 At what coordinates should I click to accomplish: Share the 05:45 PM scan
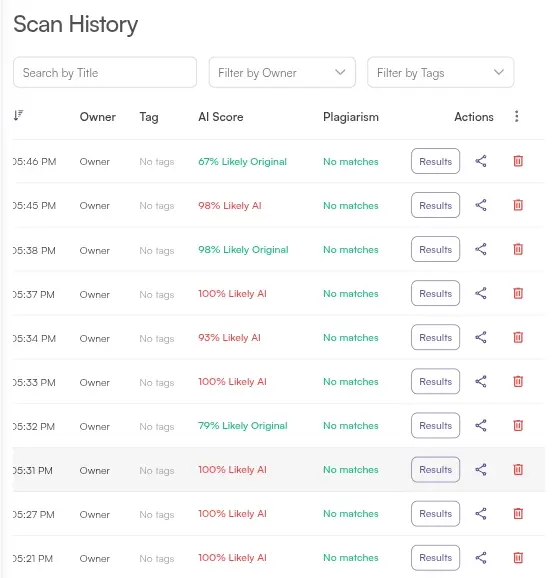point(481,205)
